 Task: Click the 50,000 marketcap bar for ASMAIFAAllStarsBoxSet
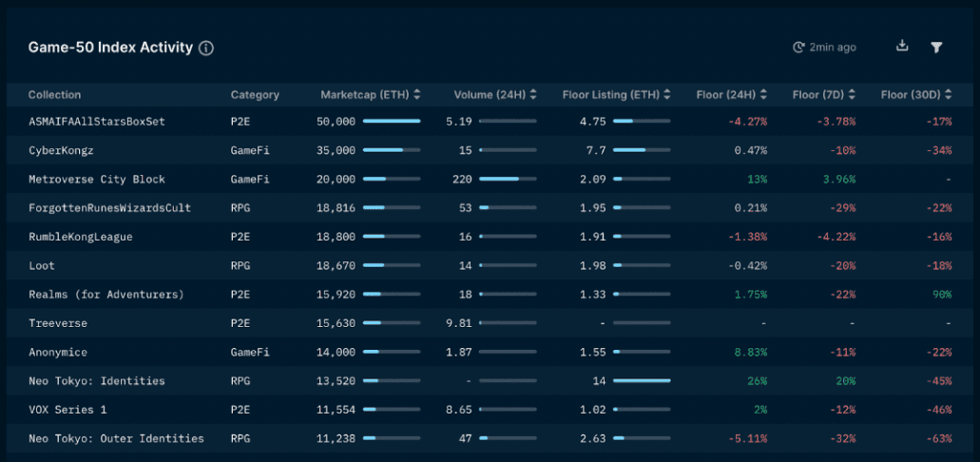click(x=392, y=122)
